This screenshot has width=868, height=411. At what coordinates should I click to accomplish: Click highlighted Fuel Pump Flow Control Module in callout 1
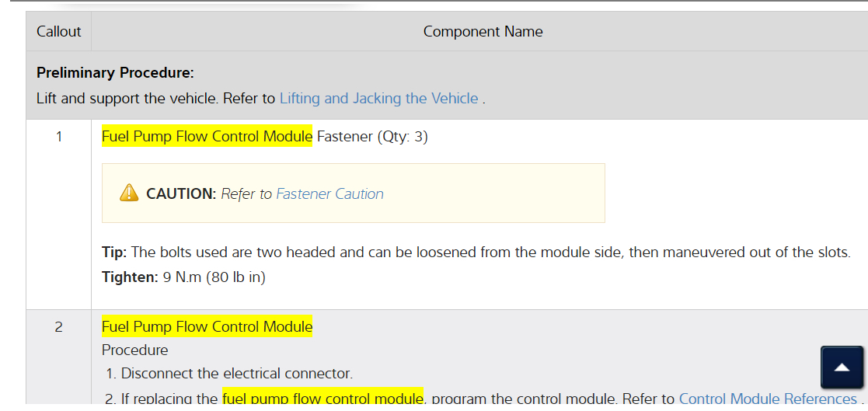coord(207,138)
